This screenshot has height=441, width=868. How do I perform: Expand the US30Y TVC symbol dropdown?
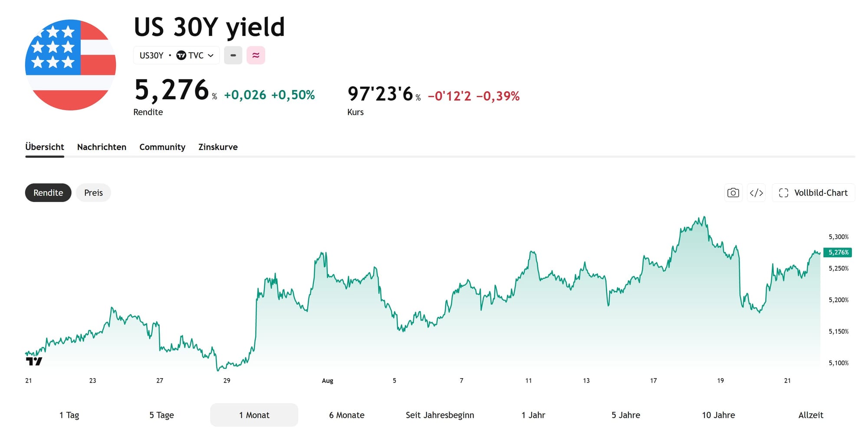(x=176, y=56)
